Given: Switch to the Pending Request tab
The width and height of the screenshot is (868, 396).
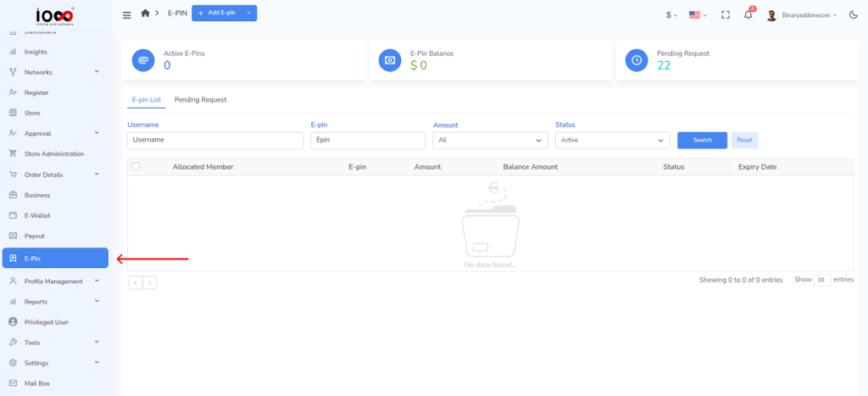Looking at the screenshot, I should click(200, 99).
